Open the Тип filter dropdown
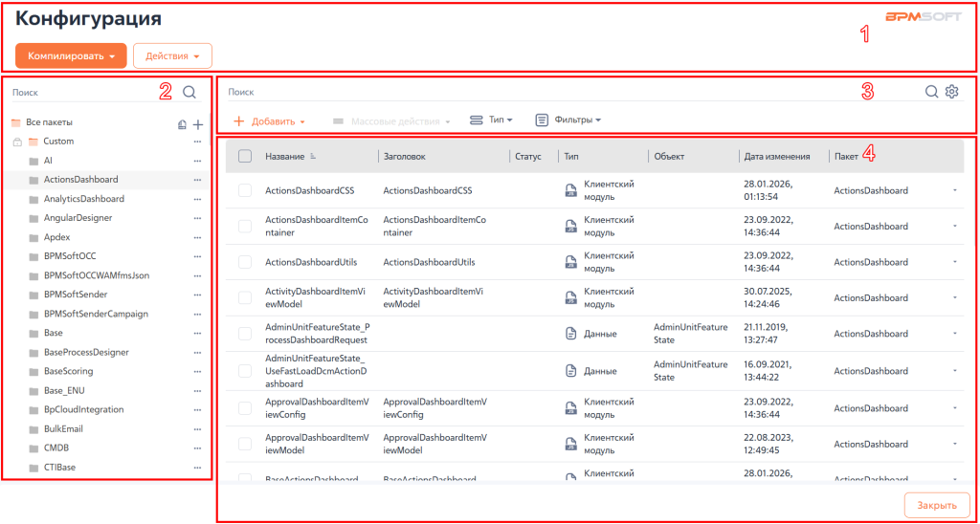The height and width of the screenshot is (524, 980). [491, 120]
